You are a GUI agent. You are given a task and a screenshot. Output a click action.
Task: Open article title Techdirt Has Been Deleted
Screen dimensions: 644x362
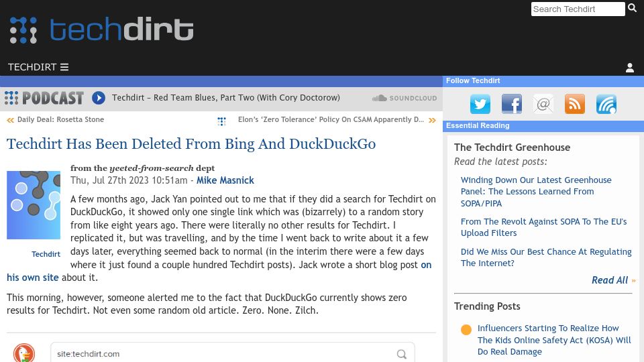[191, 144]
